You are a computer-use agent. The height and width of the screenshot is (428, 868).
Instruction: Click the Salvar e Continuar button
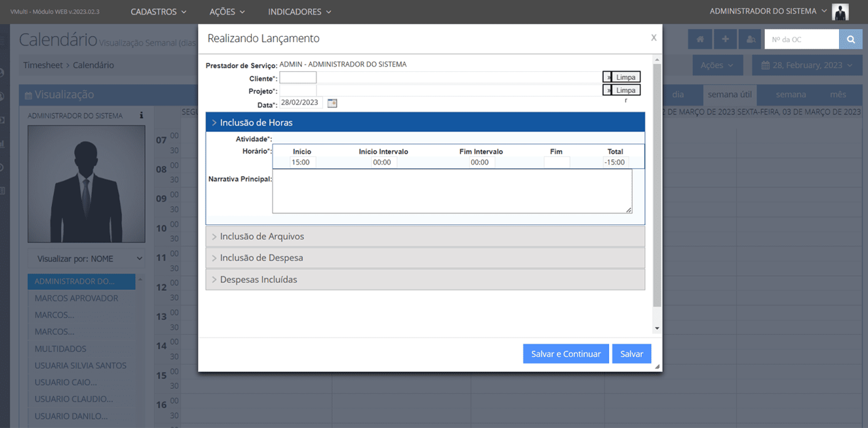565,354
